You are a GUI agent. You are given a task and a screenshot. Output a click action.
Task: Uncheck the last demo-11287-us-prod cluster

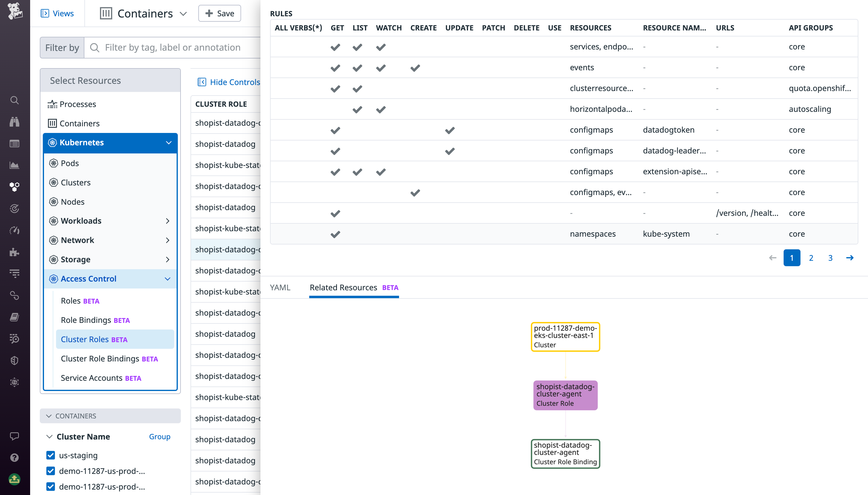(50, 487)
